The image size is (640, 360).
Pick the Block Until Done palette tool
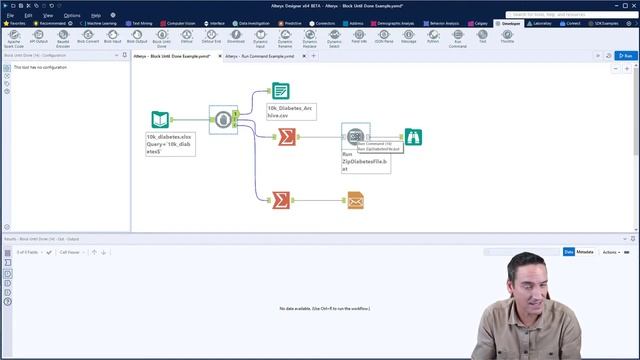[162, 39]
